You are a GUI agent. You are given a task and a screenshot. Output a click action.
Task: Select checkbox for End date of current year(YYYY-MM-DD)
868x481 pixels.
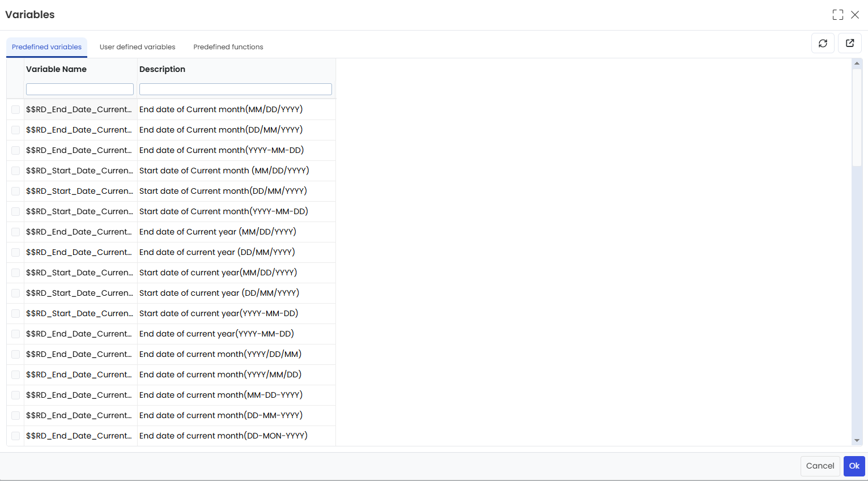point(15,334)
